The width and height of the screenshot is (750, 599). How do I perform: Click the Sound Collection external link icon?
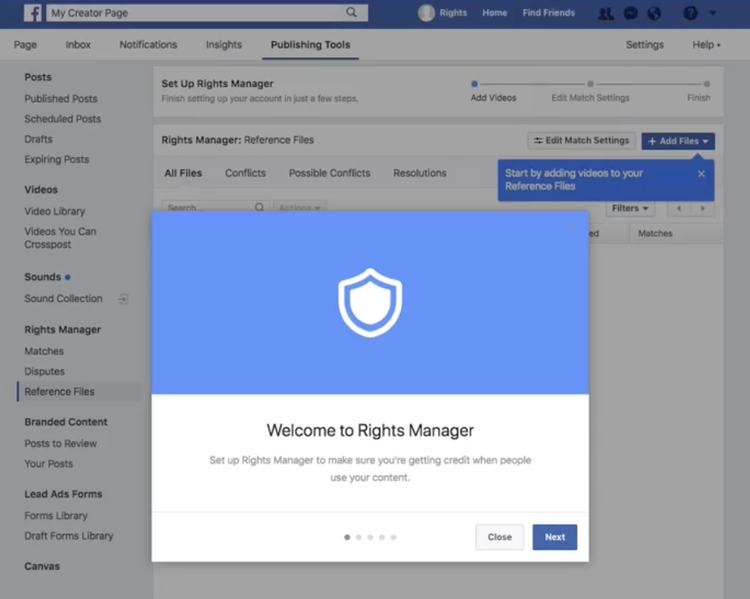[123, 299]
